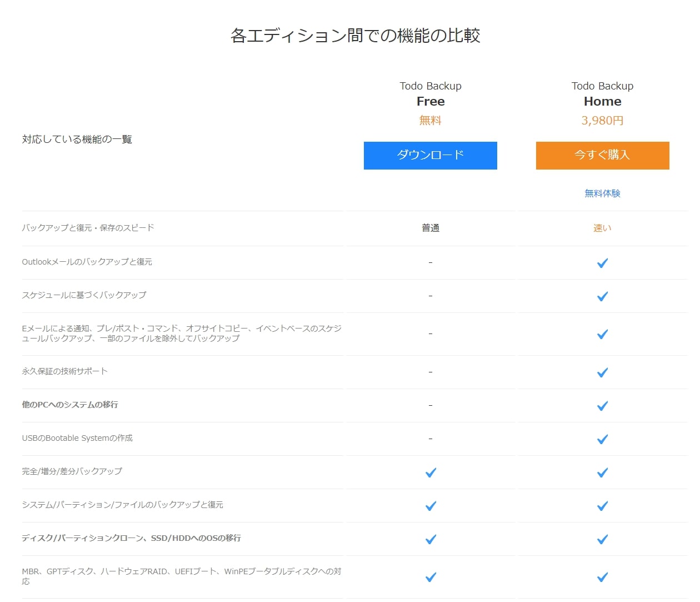This screenshot has width=700, height=602.
Task: Click Home checkmark for 他のPCへのシステムの移行
Action: coord(602,406)
